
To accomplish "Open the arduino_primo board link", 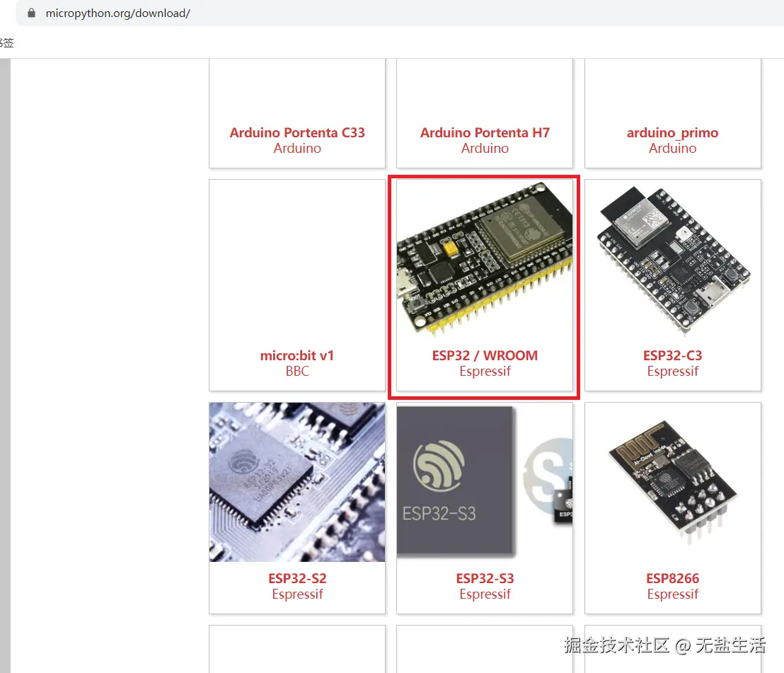I will pos(672,132).
